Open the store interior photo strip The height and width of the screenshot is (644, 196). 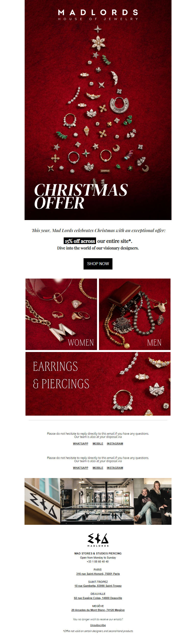(98, 501)
